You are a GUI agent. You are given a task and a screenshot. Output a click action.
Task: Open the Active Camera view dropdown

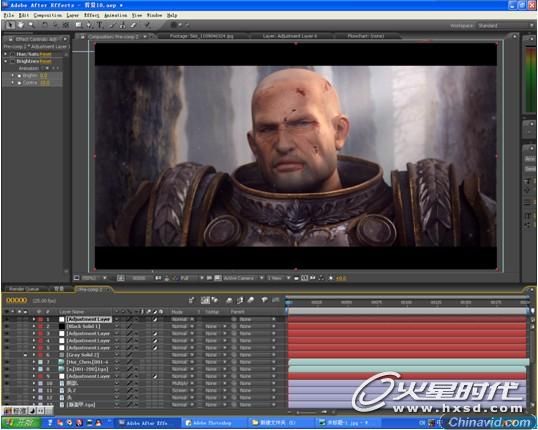click(x=243, y=278)
